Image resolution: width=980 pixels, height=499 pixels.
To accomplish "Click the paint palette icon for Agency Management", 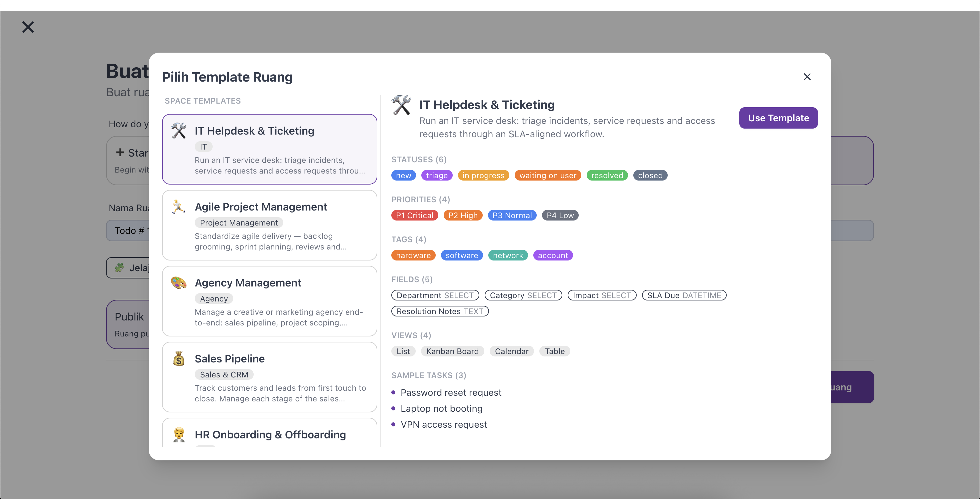I will (x=178, y=283).
